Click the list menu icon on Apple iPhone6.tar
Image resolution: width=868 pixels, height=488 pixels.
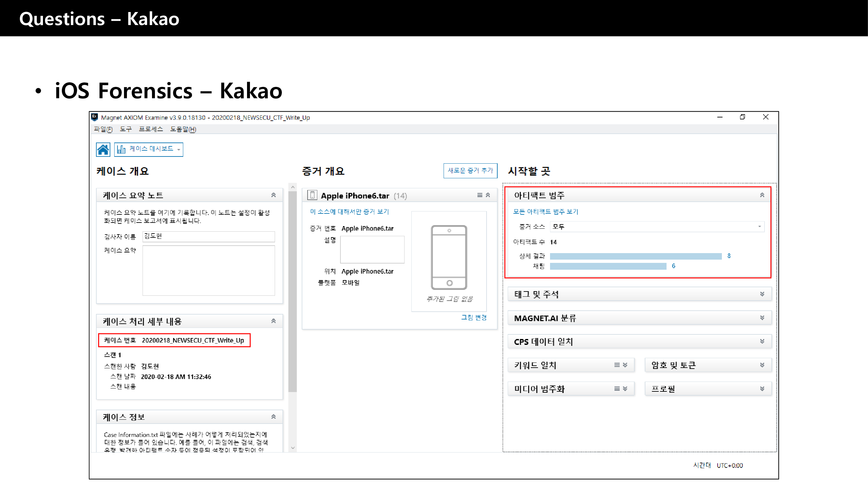(479, 195)
